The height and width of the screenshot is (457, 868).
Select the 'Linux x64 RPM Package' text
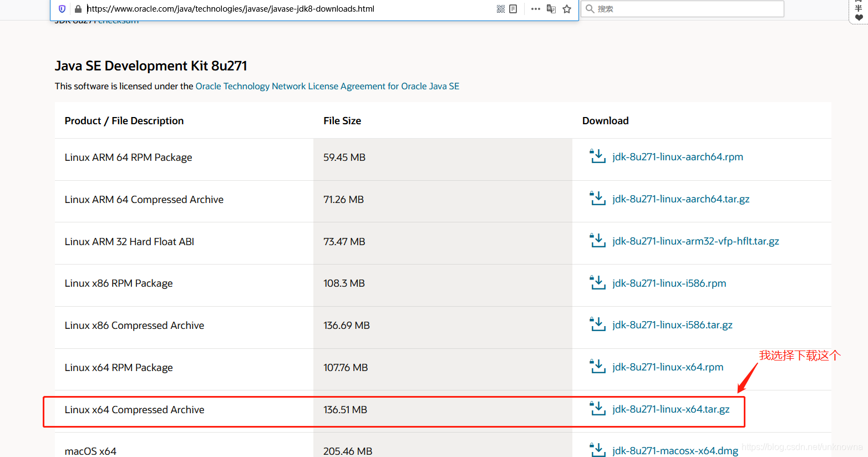coord(119,368)
